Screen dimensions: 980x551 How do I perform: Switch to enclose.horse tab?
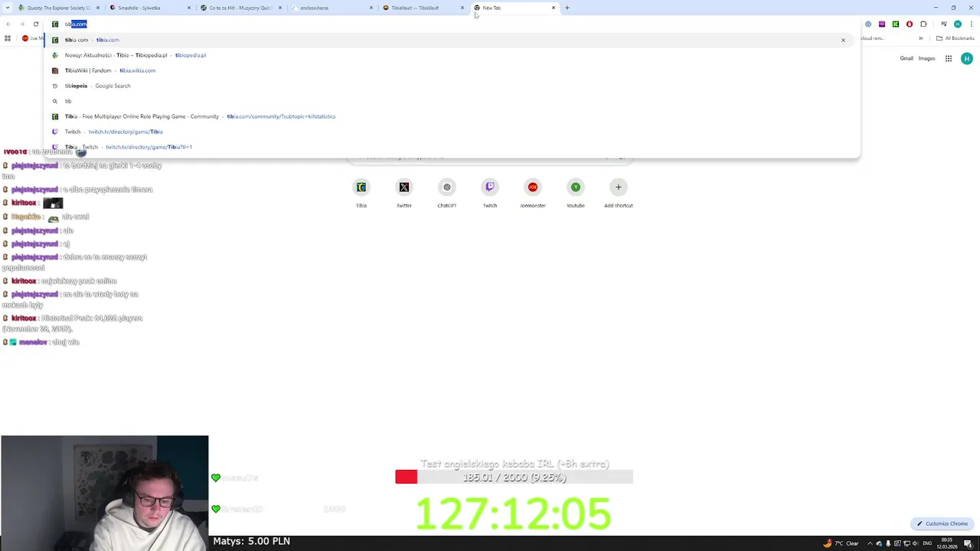331,8
